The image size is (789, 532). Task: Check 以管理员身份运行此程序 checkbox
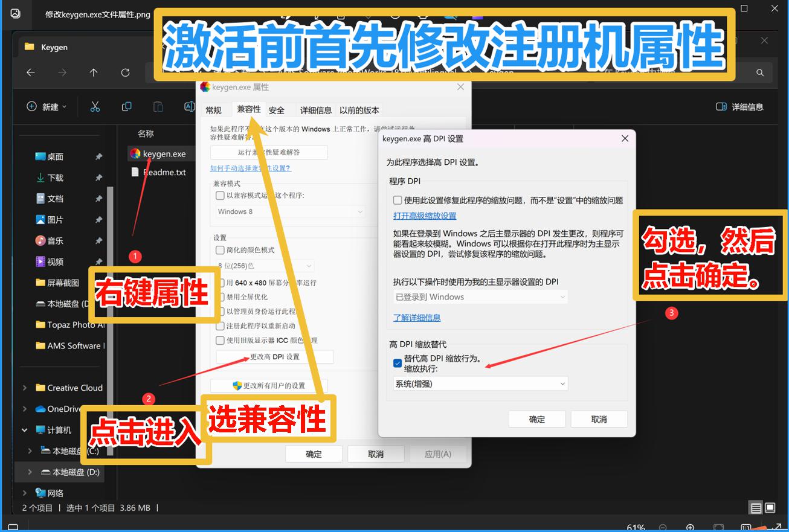click(x=220, y=312)
